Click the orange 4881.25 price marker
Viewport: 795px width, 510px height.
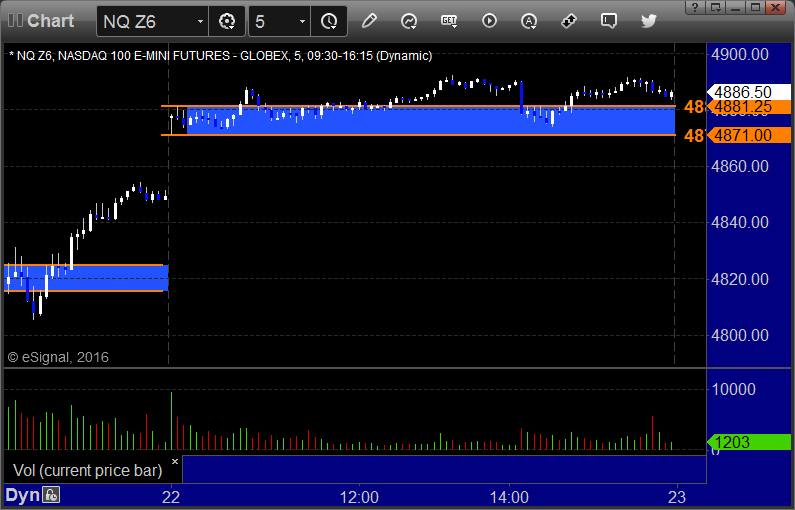click(750, 107)
